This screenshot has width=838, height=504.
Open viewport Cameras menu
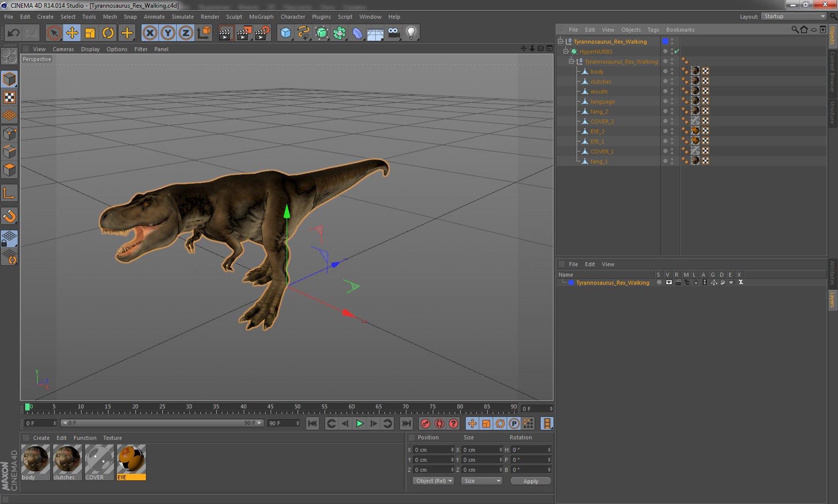pos(63,49)
